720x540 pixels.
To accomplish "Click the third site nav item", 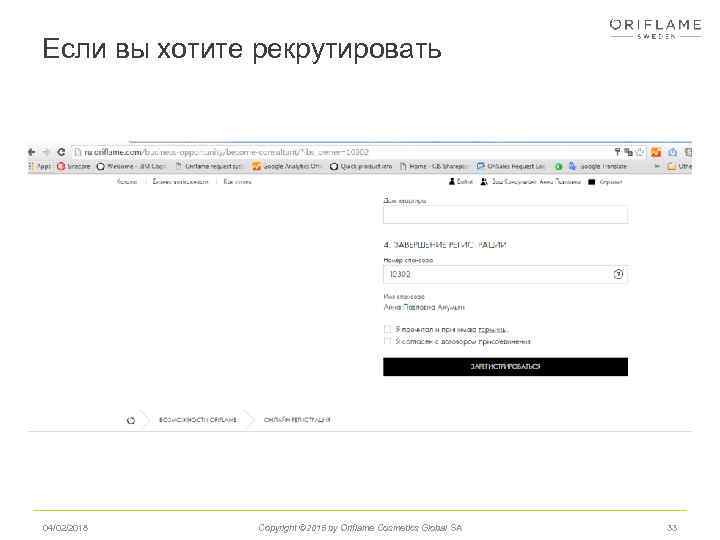I will pyautogui.click(x=237, y=182).
